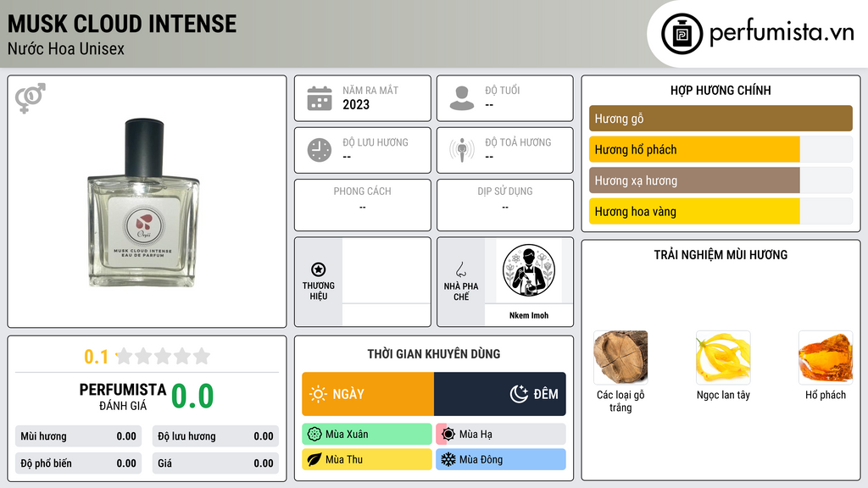Open the Musk Cloud Intense bottle image
868x488 pixels.
144,202
